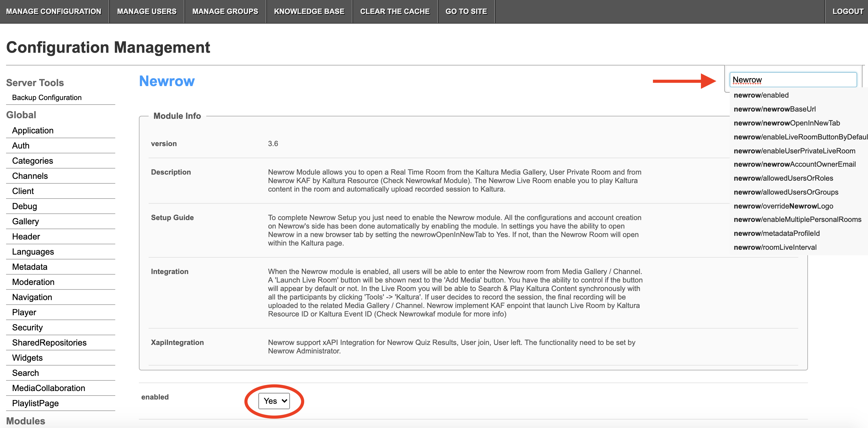Open PlaylistPage settings
This screenshot has width=868, height=428.
(35, 403)
